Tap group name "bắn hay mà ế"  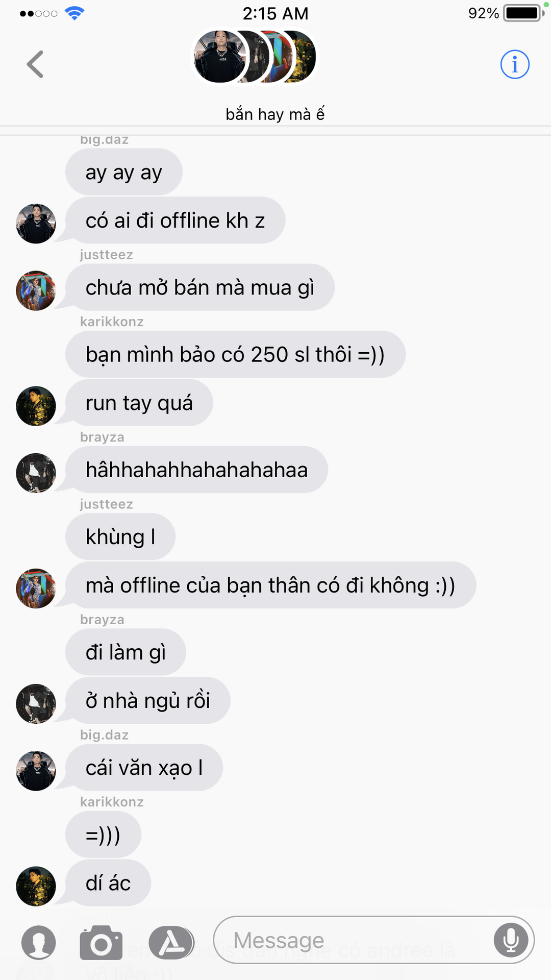click(x=275, y=114)
